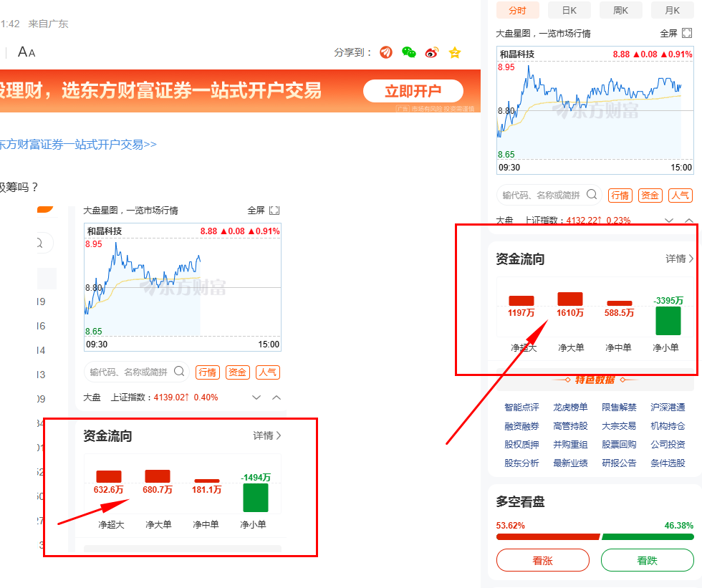Screen dimensions: 702x588
Task: Click green 净小单 -3395万 bar
Action: pyautogui.click(x=668, y=320)
